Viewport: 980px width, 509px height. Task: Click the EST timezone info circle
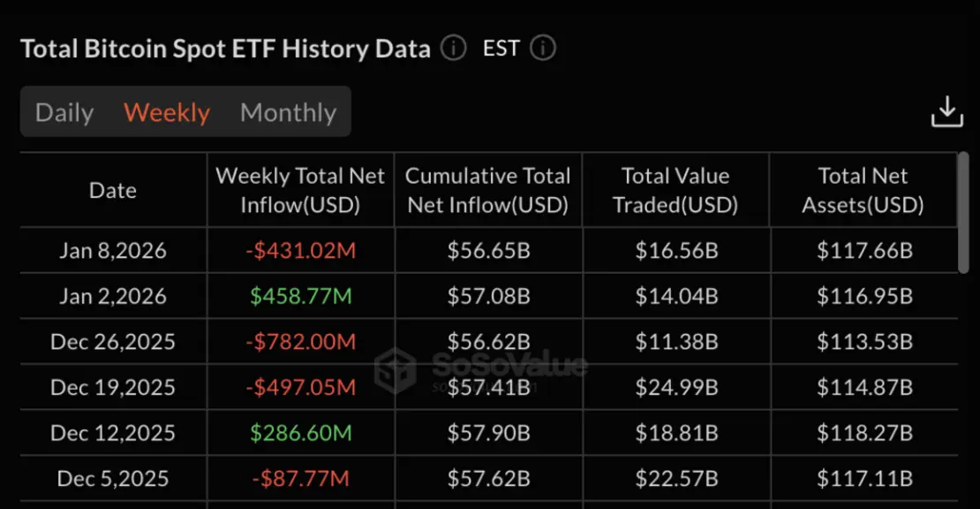point(544,49)
